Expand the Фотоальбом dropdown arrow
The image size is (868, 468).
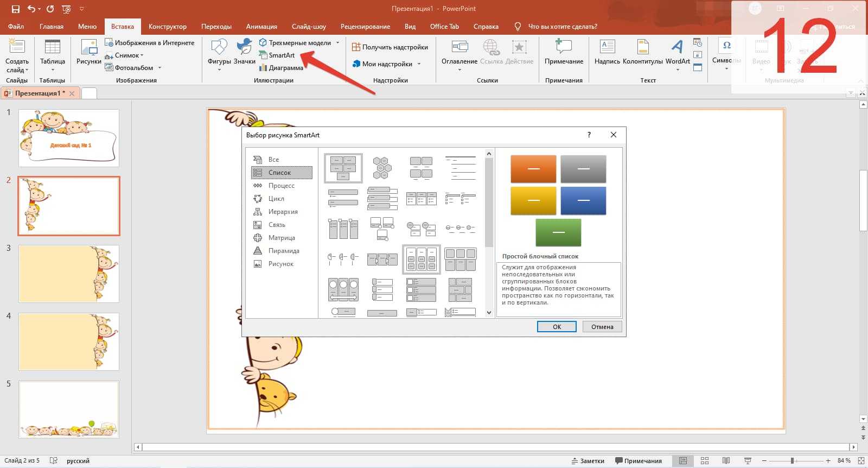coord(159,68)
